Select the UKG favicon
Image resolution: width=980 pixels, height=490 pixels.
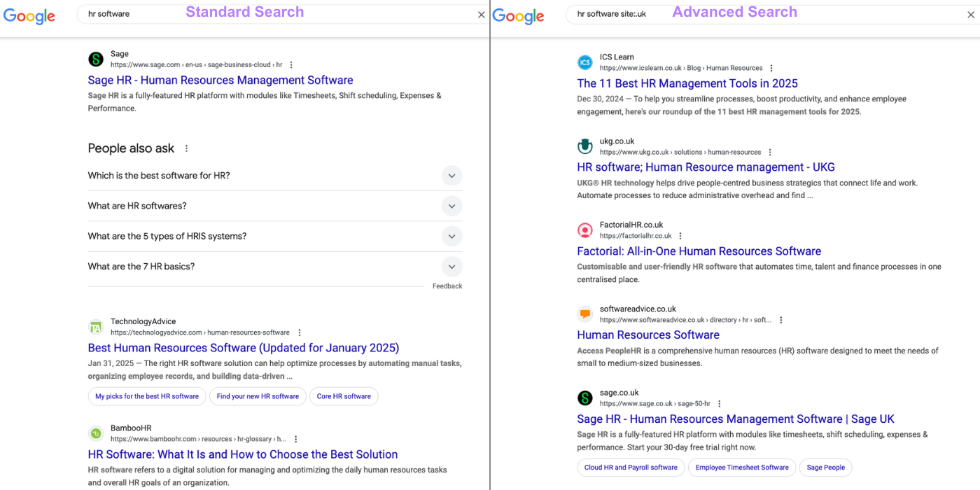click(585, 146)
